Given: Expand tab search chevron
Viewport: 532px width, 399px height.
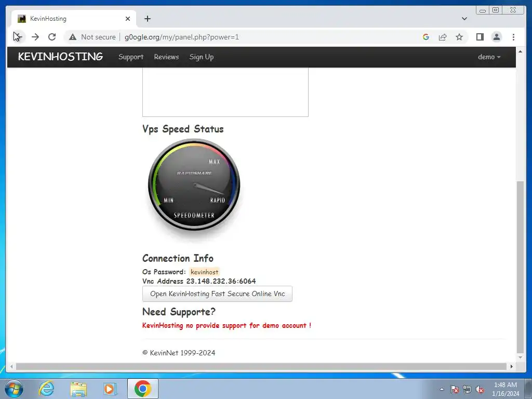Looking at the screenshot, I should [x=464, y=19].
